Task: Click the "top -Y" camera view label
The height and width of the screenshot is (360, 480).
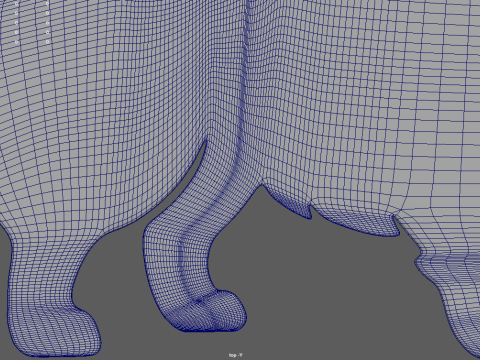Action: 236,355
